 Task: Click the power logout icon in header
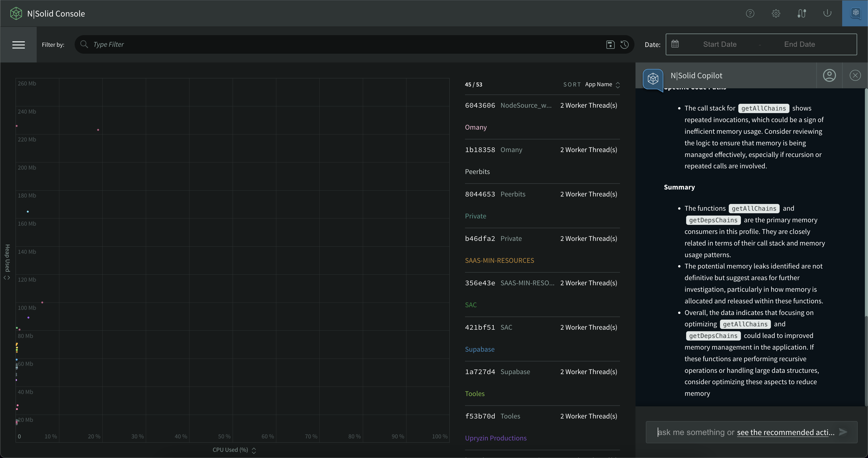[x=827, y=13]
